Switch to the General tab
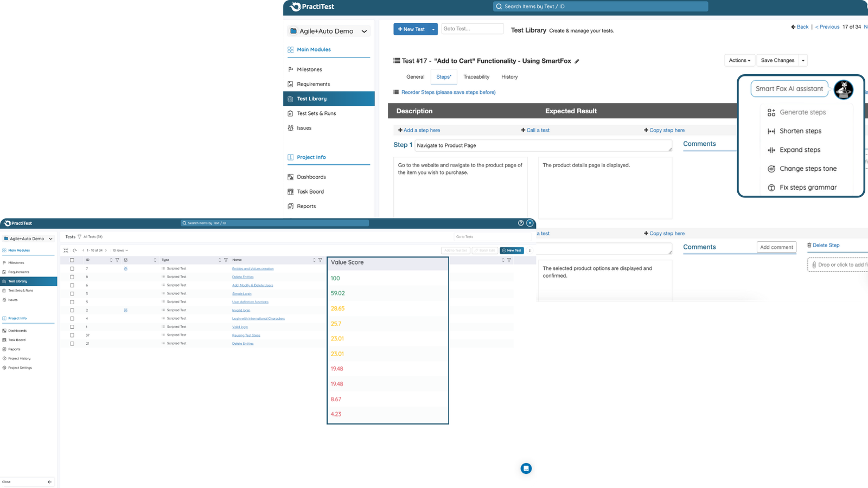This screenshot has width=868, height=488. point(416,77)
